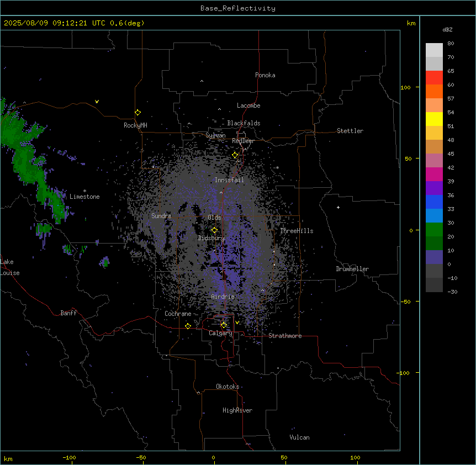Click the yellow diamond marker above RockyMH
This screenshot has height=465, width=476.
(138, 113)
